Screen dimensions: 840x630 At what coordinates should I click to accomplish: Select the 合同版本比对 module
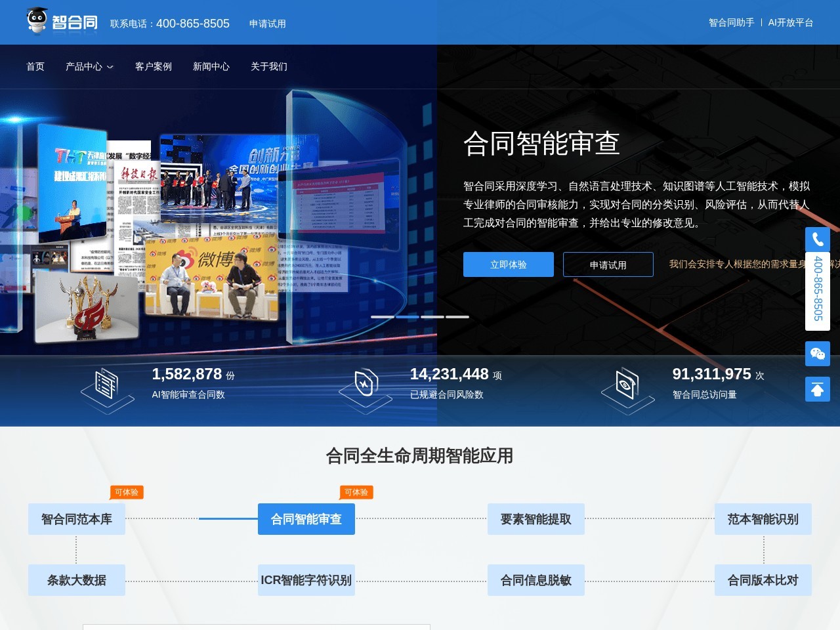763,580
